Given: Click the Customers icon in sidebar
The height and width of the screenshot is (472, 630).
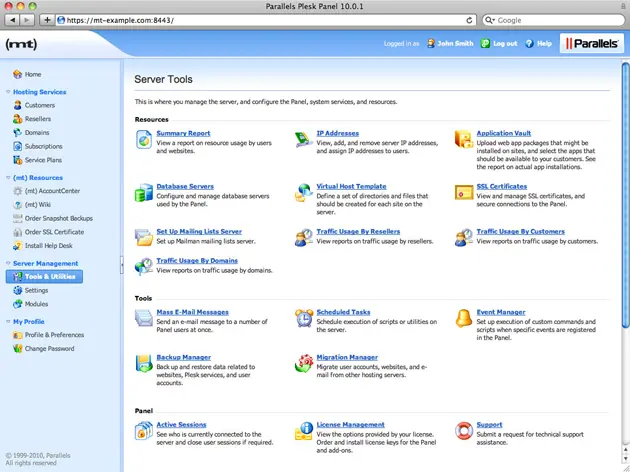Looking at the screenshot, I should pyautogui.click(x=17, y=105).
